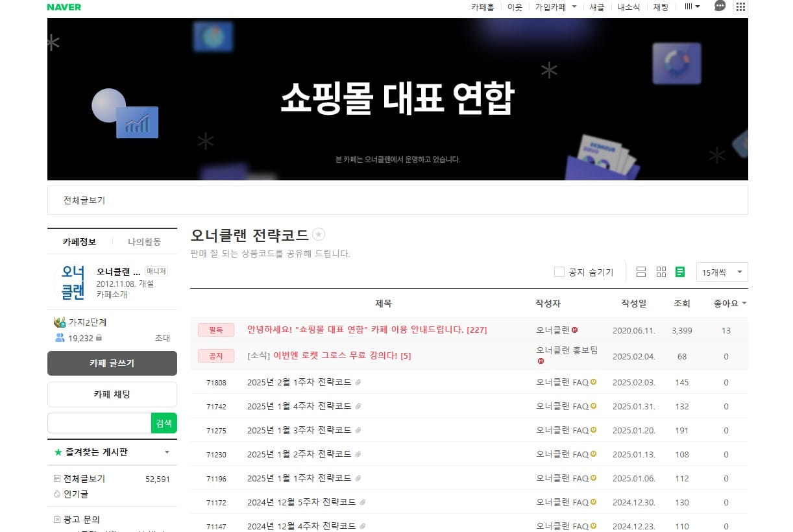Click the green star 즐겨찾는 게시판 icon

point(58,452)
